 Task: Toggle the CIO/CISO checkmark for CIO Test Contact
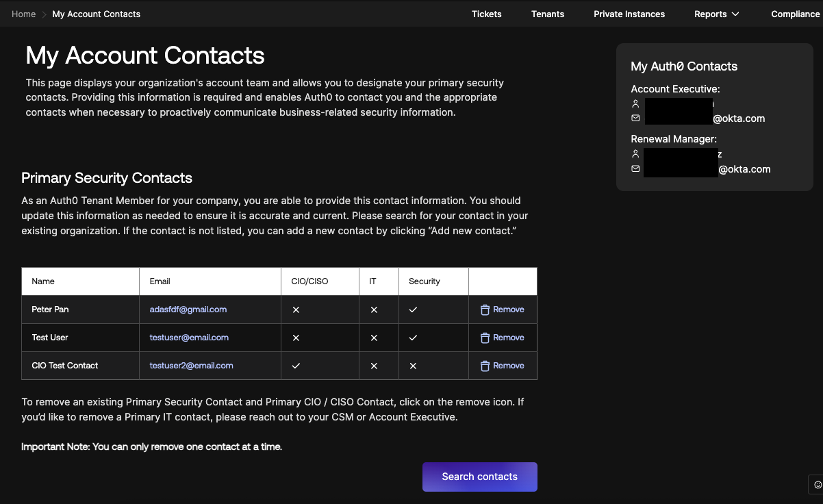(x=296, y=366)
